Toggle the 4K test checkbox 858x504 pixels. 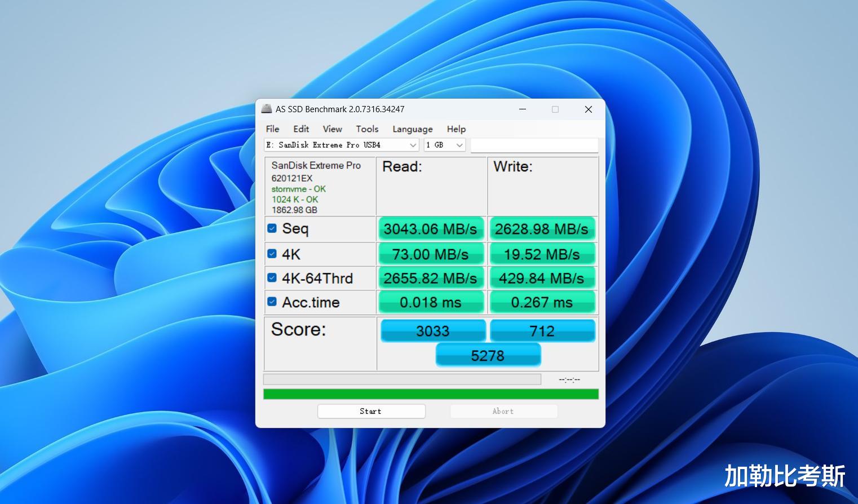[272, 254]
